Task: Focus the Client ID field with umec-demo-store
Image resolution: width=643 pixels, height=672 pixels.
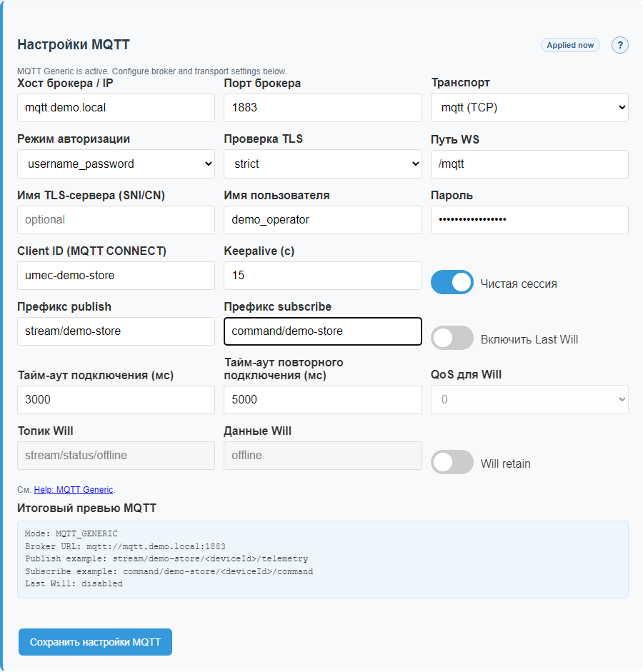Action: coord(116,276)
